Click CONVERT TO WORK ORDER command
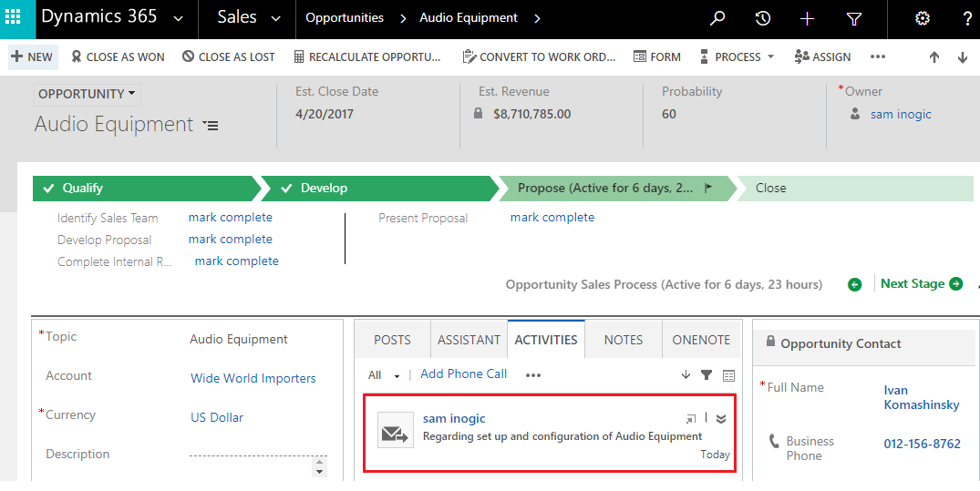980x491 pixels. click(539, 56)
